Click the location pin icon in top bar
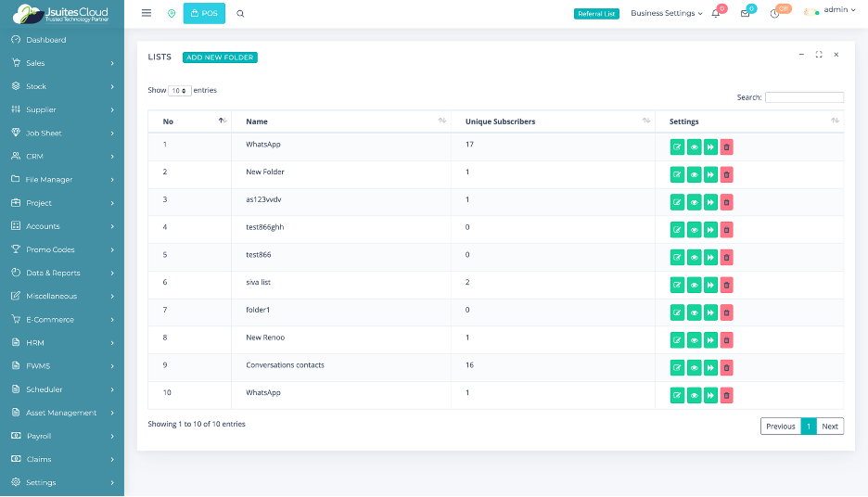This screenshot has width=868, height=497. click(172, 14)
